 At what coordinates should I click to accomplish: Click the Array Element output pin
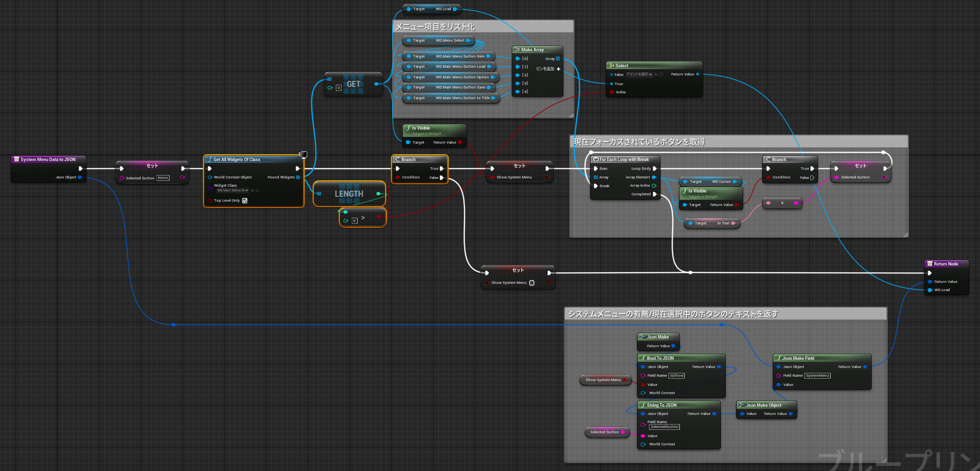coord(654,177)
